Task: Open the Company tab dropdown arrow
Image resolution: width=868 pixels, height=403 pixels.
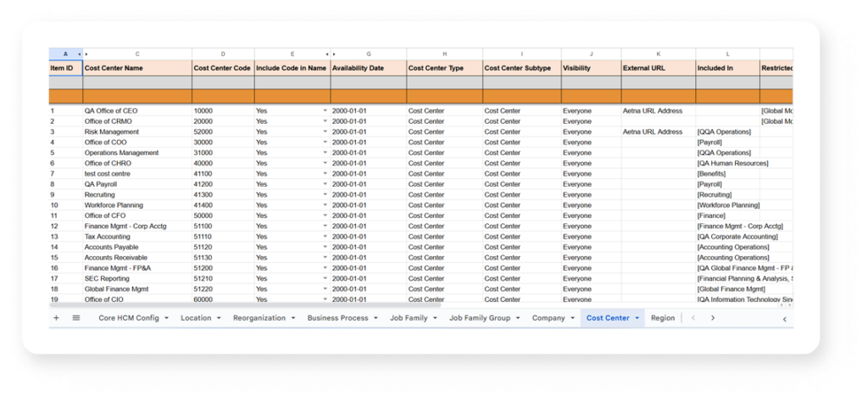Action: click(x=572, y=318)
